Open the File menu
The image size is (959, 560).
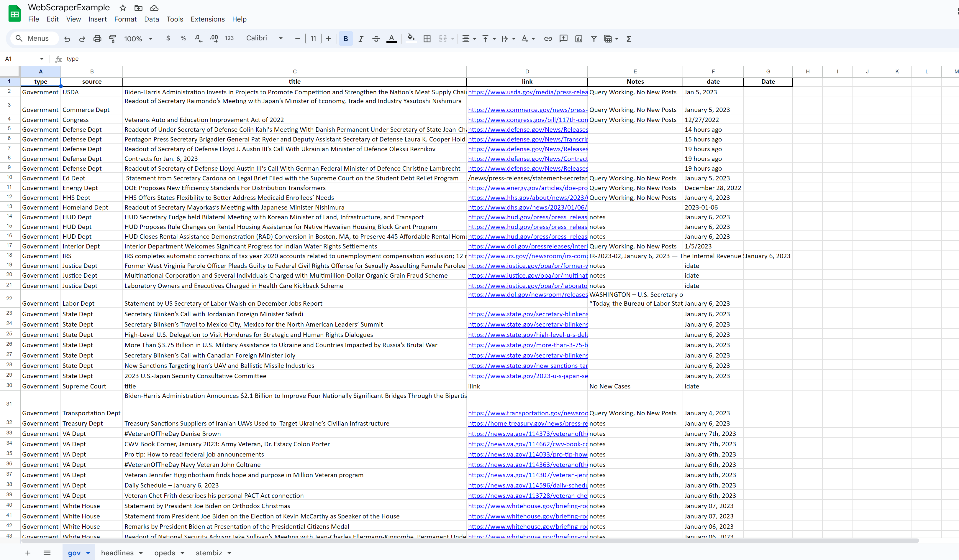[x=34, y=19]
